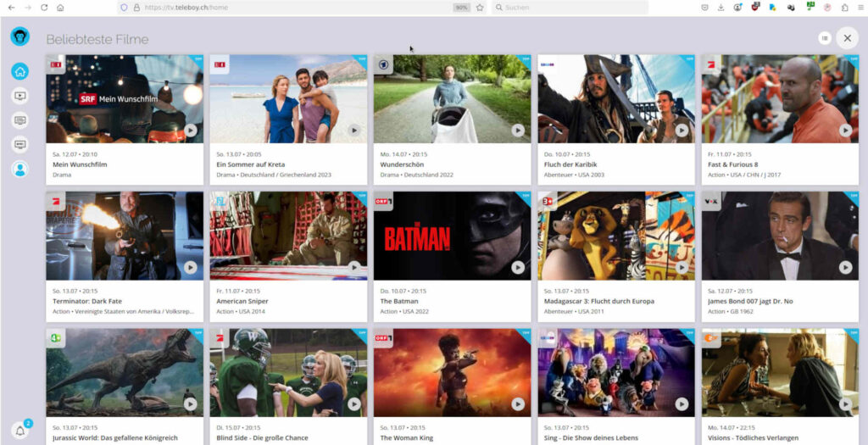This screenshot has height=445, width=868.
Task: Play The Woman King
Action: (518, 404)
